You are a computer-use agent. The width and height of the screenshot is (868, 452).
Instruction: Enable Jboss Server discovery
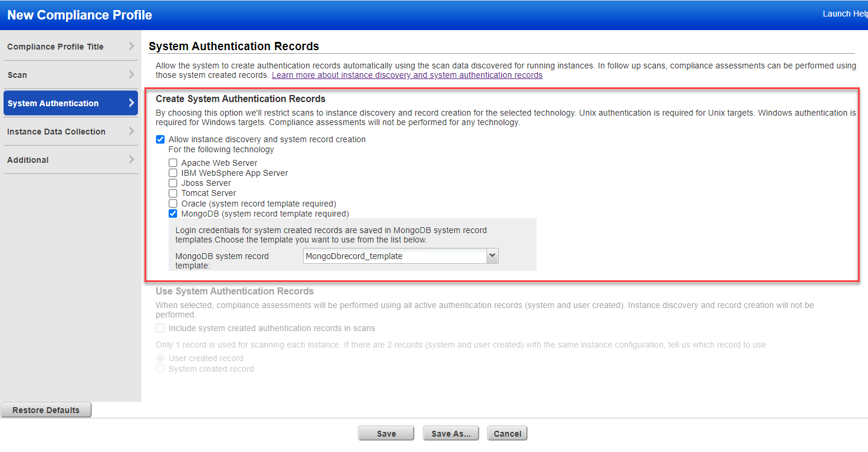click(x=173, y=183)
